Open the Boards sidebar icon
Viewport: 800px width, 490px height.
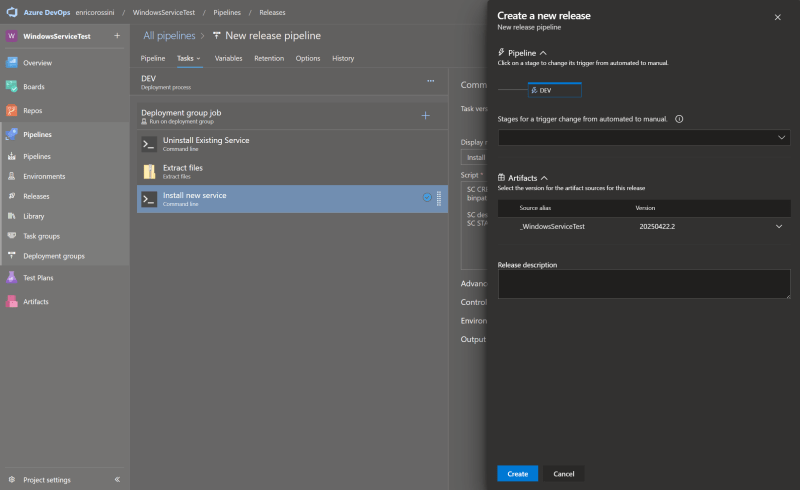(12, 87)
